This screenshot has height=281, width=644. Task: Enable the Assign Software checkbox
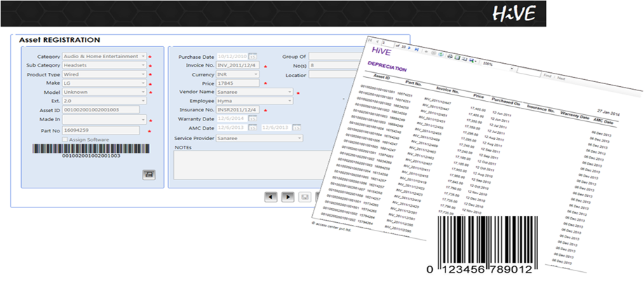click(65, 140)
